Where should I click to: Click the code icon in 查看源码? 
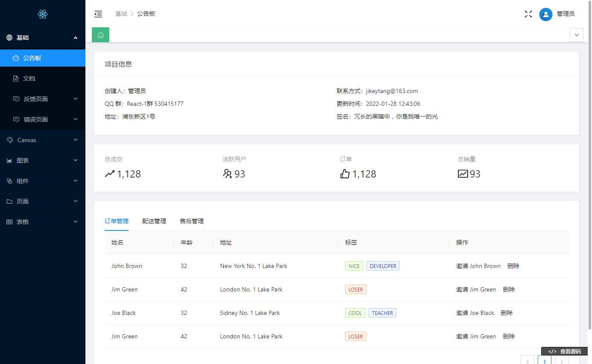pos(552,352)
